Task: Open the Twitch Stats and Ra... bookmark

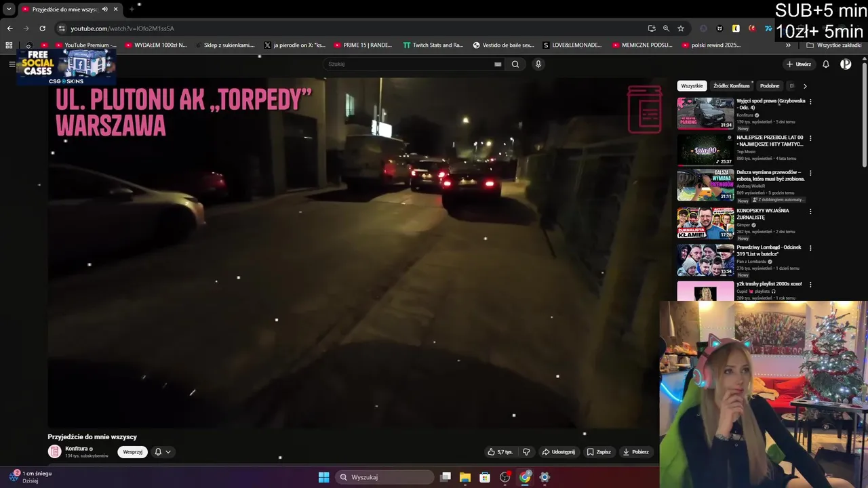Action: (x=433, y=45)
